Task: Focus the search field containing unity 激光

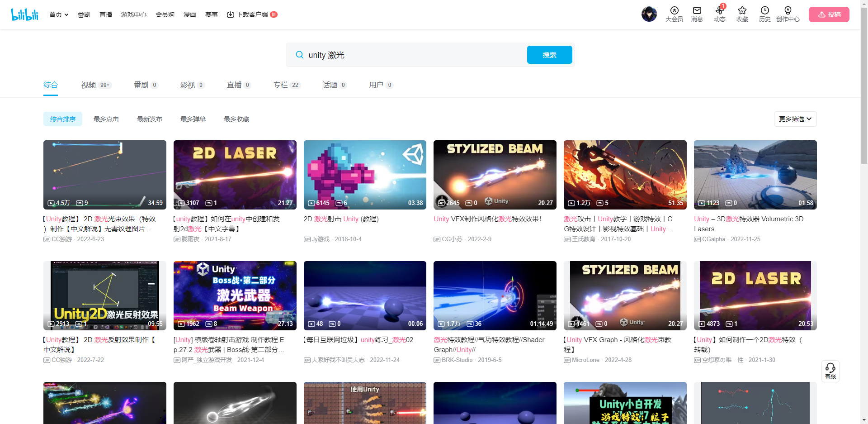Action: (x=416, y=55)
